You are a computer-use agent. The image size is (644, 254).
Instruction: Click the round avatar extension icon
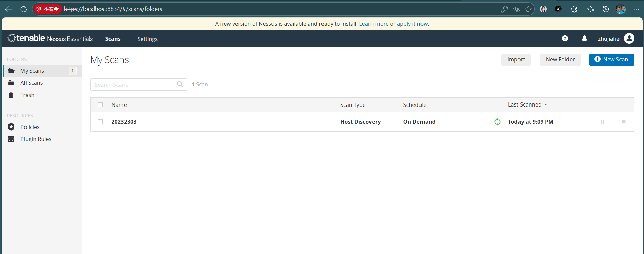[x=543, y=9]
